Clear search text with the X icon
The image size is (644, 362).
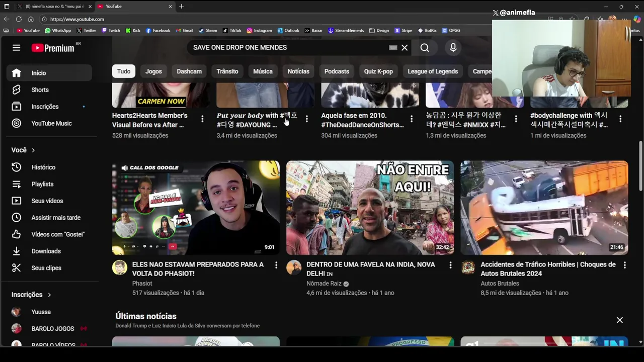point(405,48)
